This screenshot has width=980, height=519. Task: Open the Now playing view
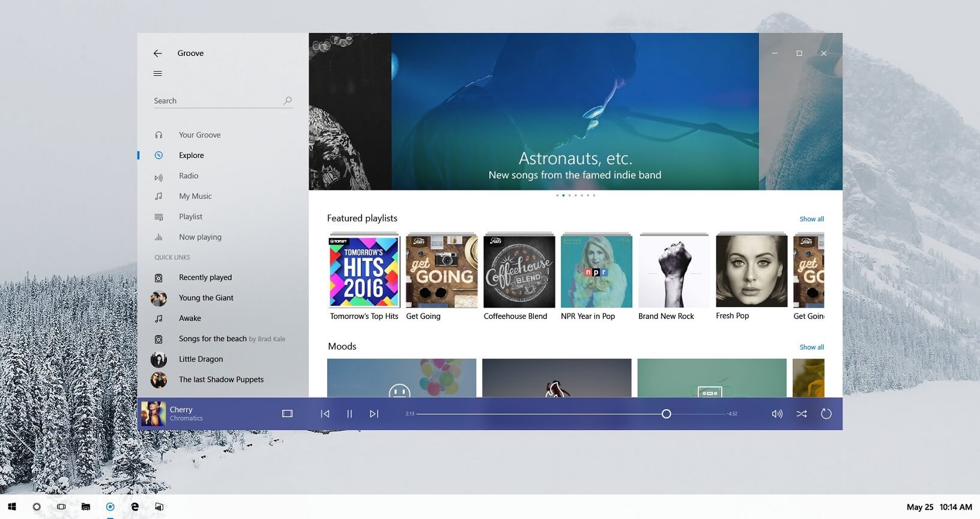tap(200, 237)
